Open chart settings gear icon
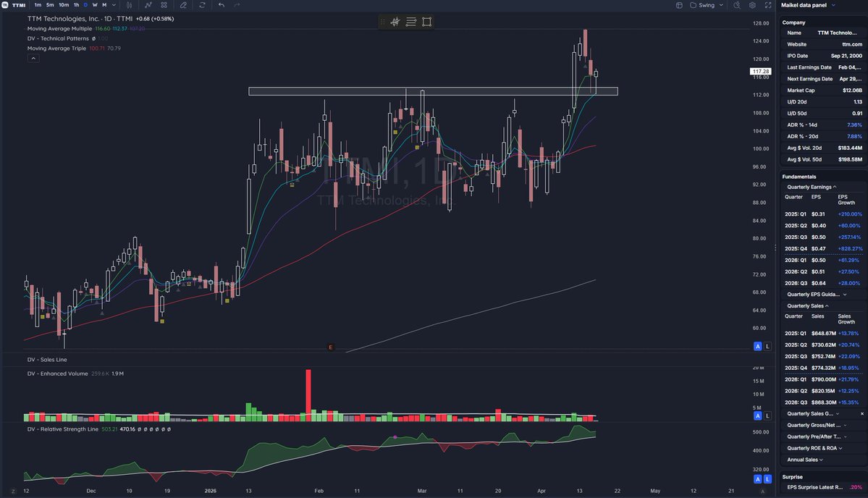The width and height of the screenshot is (868, 498). (x=752, y=5)
